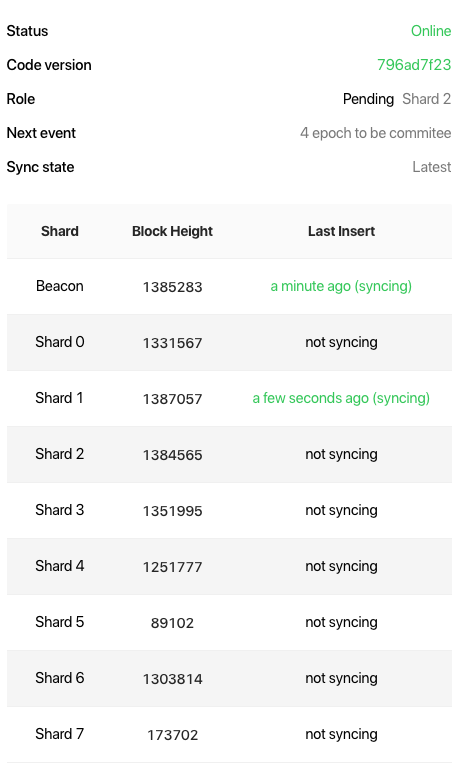This screenshot has height=775, width=472.
Task: Select the Shard 0 row label
Action: click(60, 342)
